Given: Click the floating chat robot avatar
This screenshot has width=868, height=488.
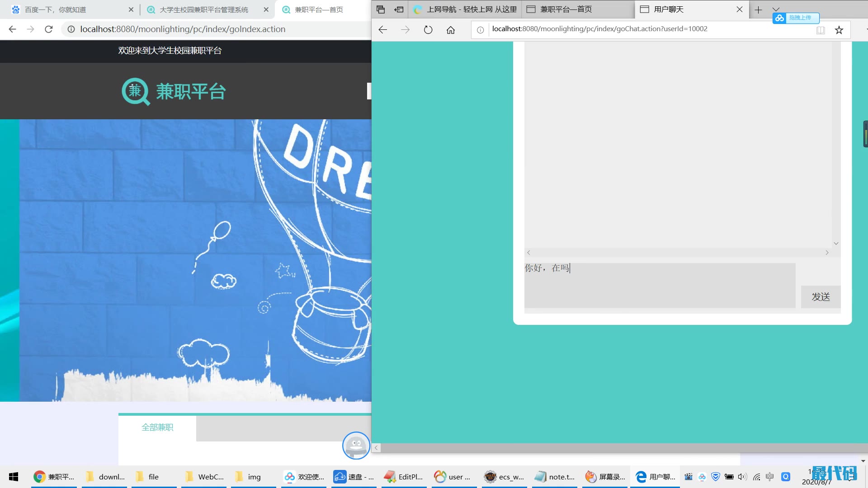Looking at the screenshot, I should [x=356, y=446].
